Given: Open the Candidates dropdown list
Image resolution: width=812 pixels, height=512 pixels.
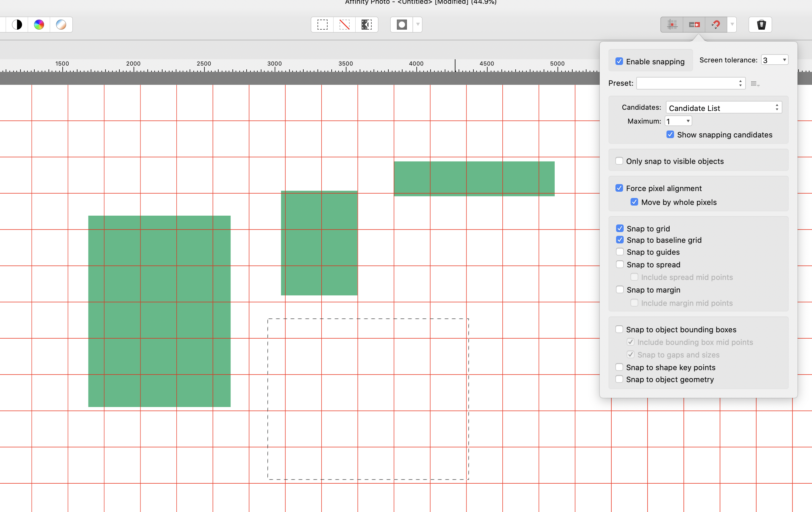Looking at the screenshot, I should (x=724, y=108).
